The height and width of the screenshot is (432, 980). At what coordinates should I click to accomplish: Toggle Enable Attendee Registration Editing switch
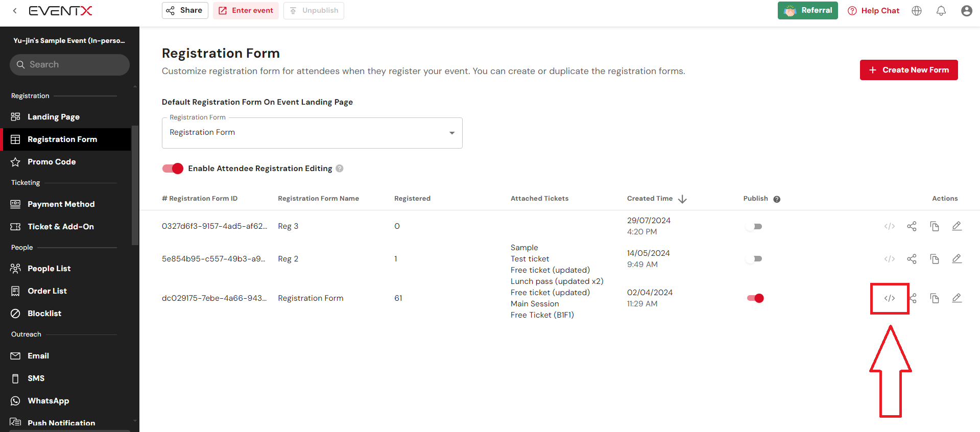point(173,169)
